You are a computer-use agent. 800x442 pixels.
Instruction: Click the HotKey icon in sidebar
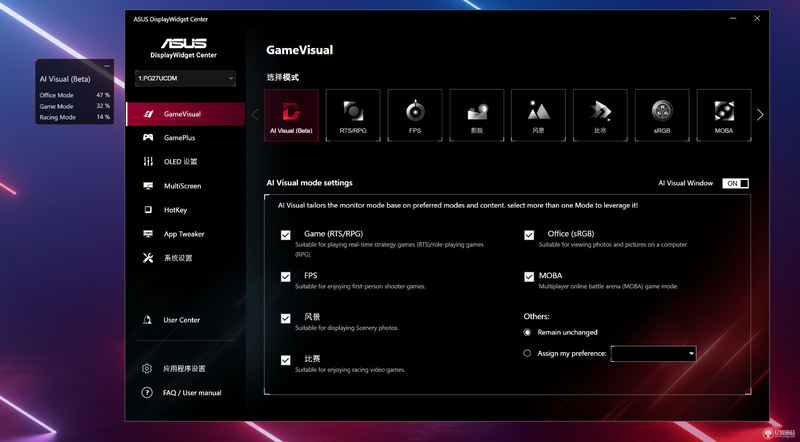point(148,210)
